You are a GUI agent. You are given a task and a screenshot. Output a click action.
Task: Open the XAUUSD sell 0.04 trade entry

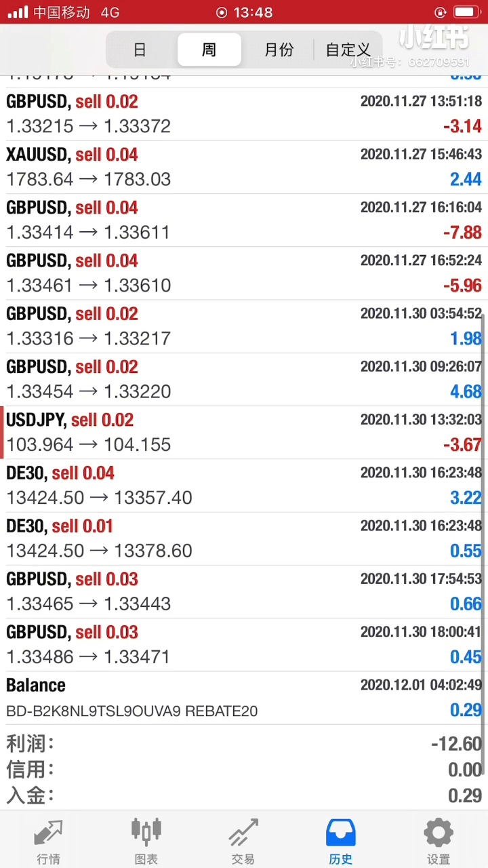tap(244, 167)
